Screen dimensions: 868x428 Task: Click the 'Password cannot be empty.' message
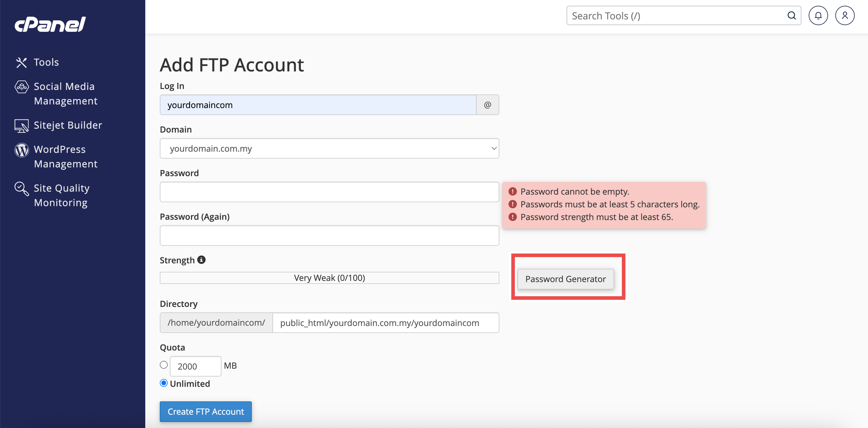point(575,191)
